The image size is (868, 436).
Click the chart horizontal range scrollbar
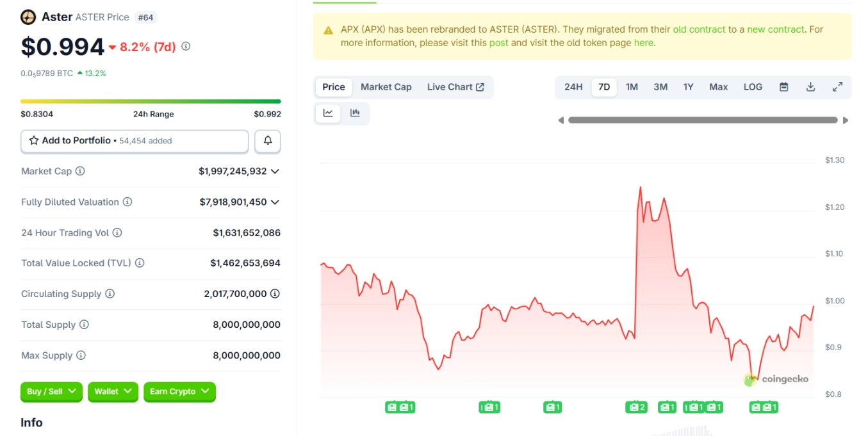(703, 120)
